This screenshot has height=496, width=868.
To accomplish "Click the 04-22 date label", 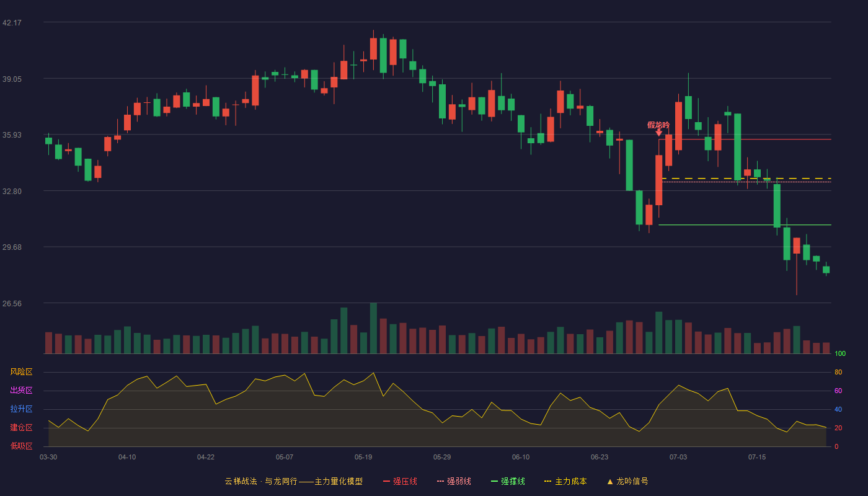I will 206,457.
